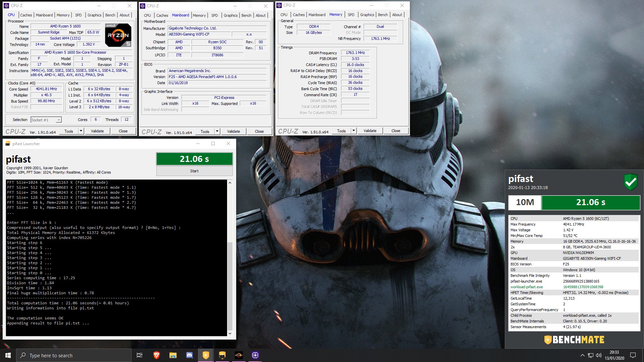Click the pifast console scrollbar thumb
Screen dimensions: 644x362
tap(230, 286)
